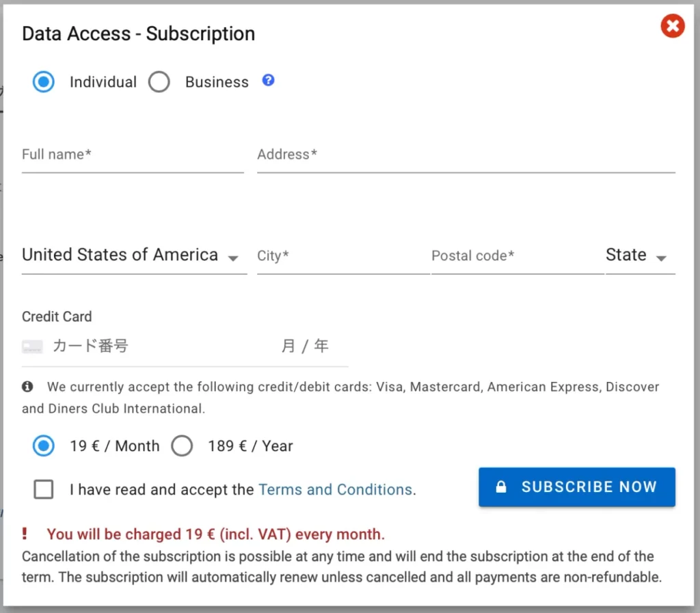Viewport: 700px width, 613px height.
Task: Click the country dropdown arrow
Action: pyautogui.click(x=233, y=258)
